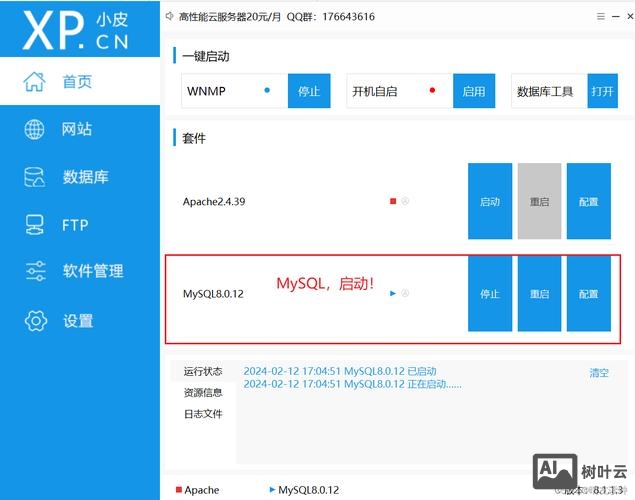This screenshot has width=635, height=500.
Task: Click the greyed 重启 button for Apache2.4.39
Action: tap(539, 201)
